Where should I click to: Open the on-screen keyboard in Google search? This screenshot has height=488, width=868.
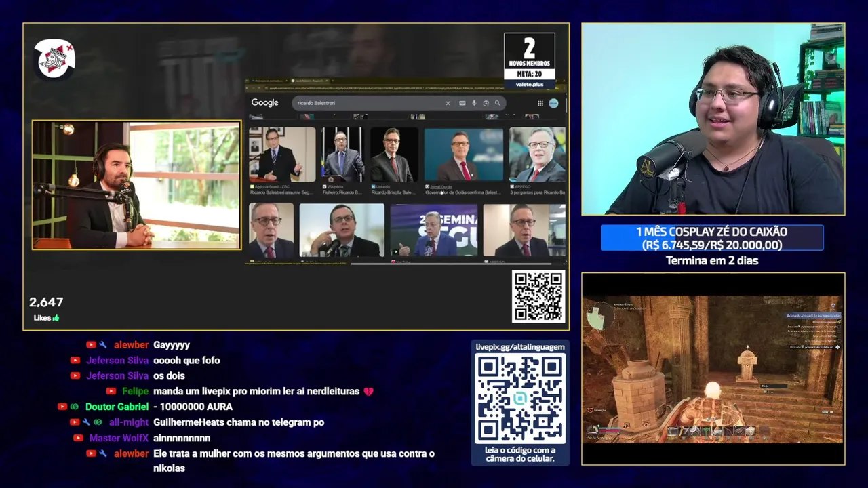point(462,103)
